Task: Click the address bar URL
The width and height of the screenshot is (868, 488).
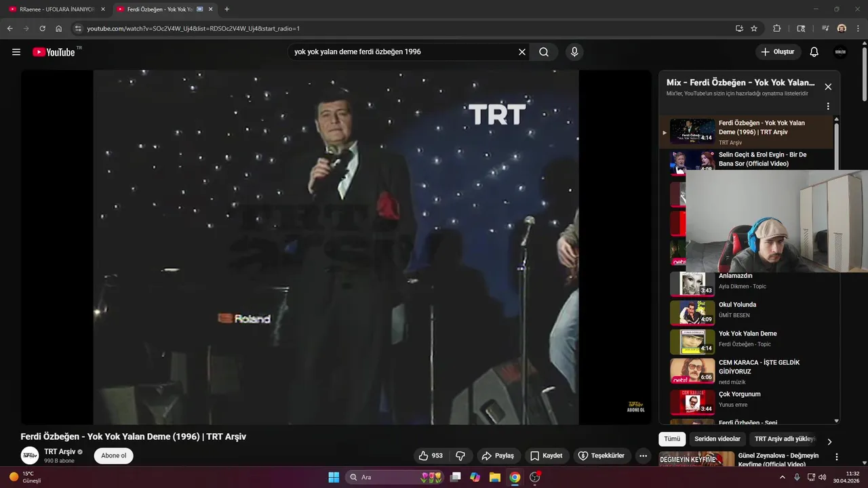Action: (x=193, y=28)
